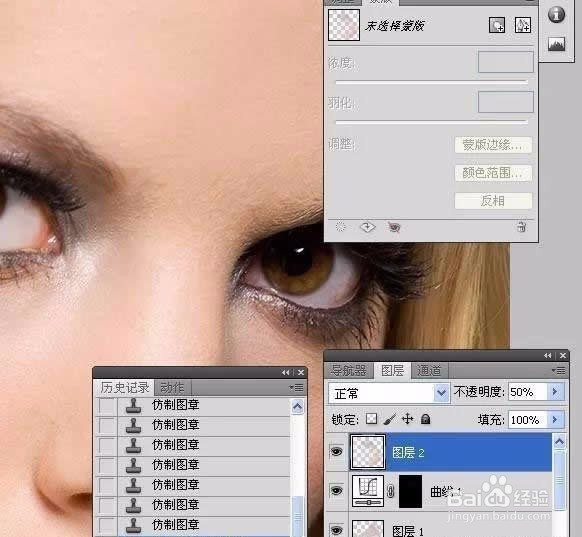Set history brush source on topmost 仿制图章 row
Viewport: 582px width, 537px height.
click(x=107, y=406)
